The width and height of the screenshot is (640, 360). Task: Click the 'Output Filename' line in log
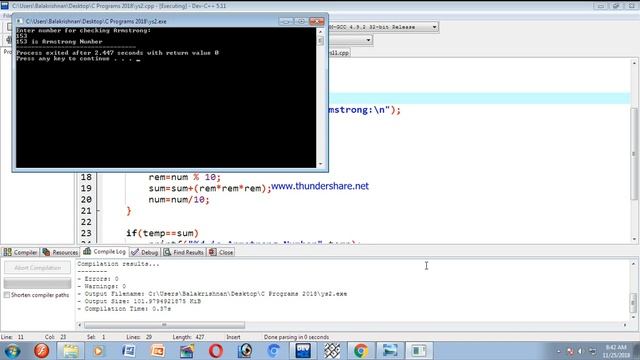212,294
